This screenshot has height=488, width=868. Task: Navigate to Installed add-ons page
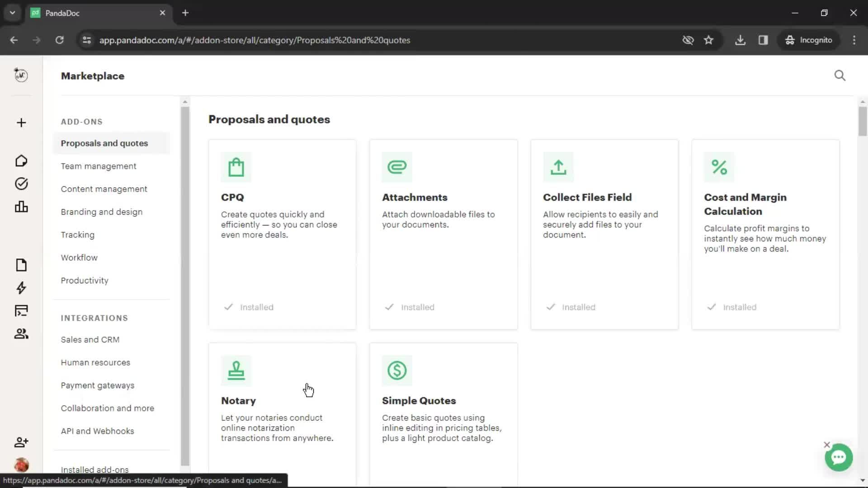point(94,469)
